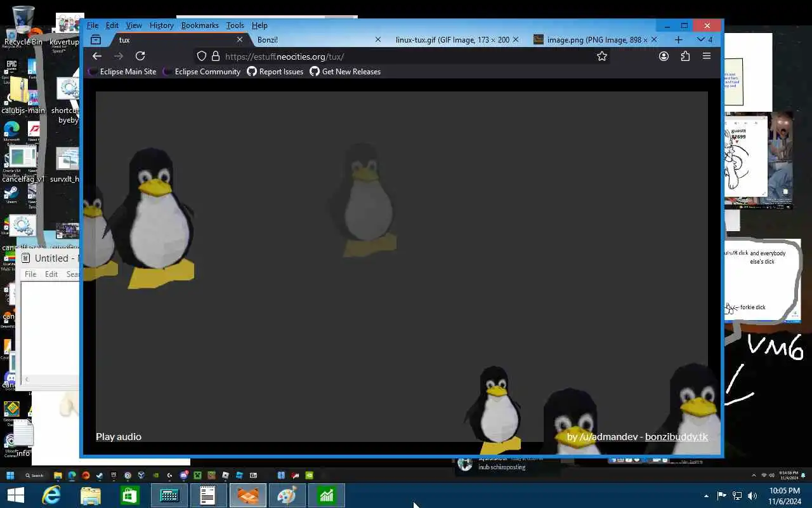Reload the tux page
Image resolution: width=812 pixels, height=508 pixels.
point(140,56)
